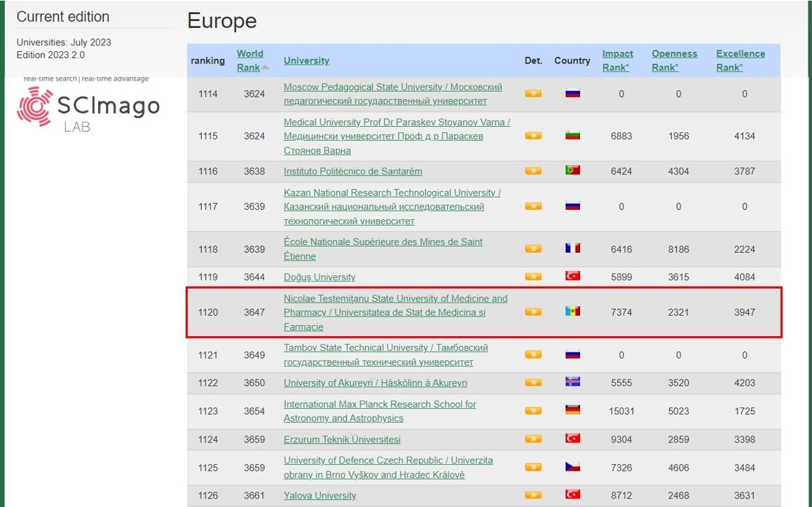Sort table by World Rank column
The image size is (812, 507).
(250, 60)
